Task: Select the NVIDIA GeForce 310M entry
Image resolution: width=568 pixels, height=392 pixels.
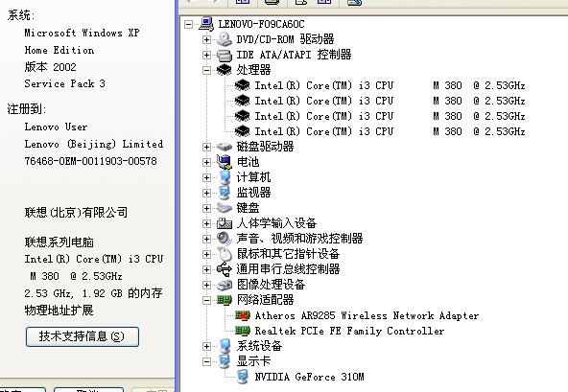Action: [x=309, y=377]
